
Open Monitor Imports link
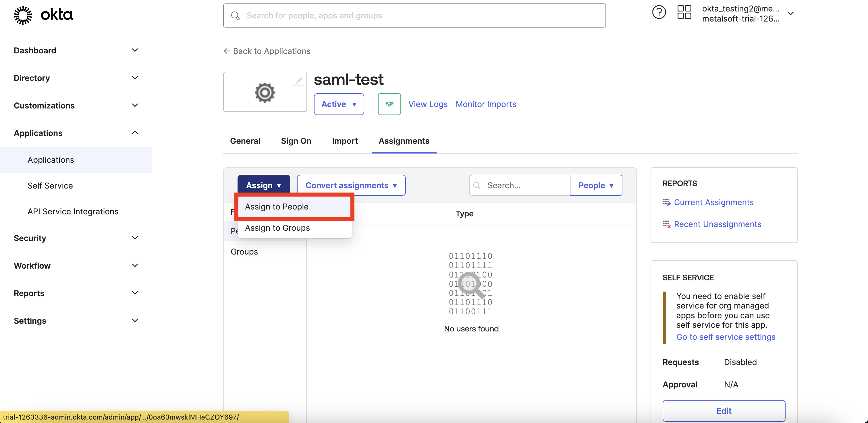pyautogui.click(x=485, y=104)
